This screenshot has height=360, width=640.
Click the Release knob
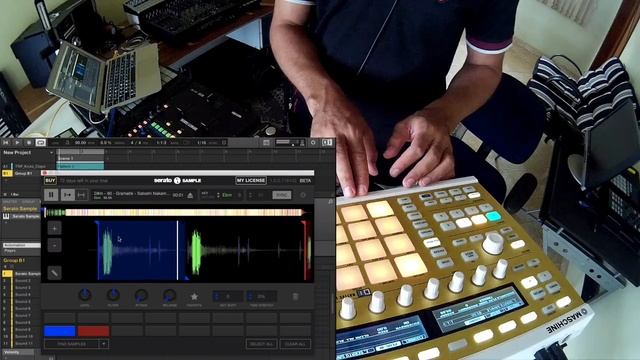(169, 295)
